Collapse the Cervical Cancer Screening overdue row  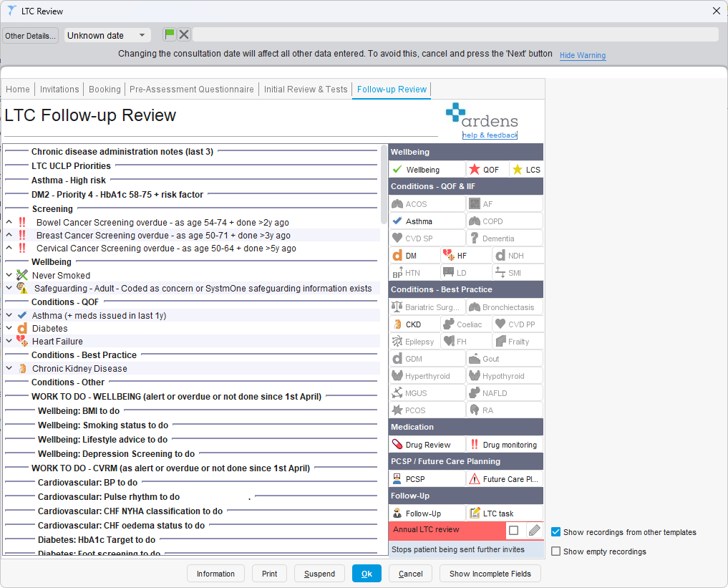click(9, 249)
